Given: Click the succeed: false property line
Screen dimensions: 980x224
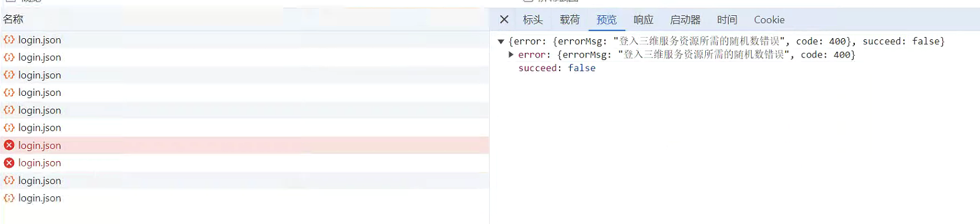Looking at the screenshot, I should [x=557, y=68].
